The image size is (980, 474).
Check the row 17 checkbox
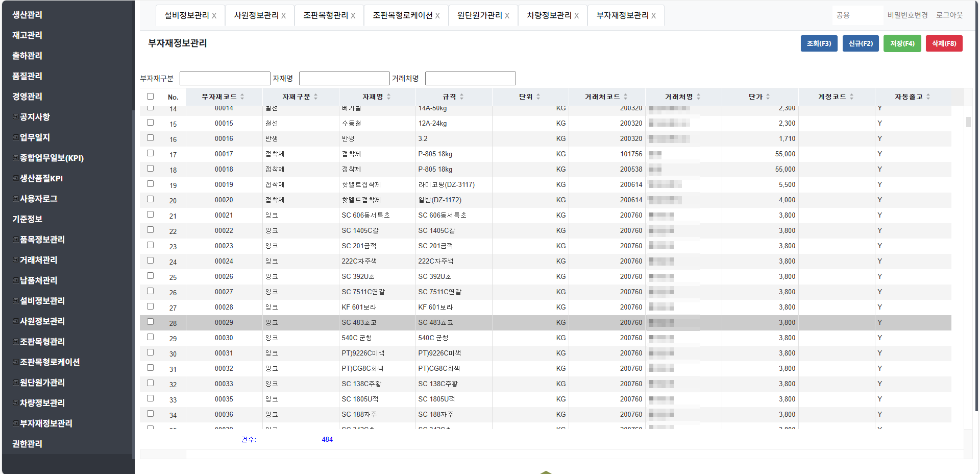point(150,153)
